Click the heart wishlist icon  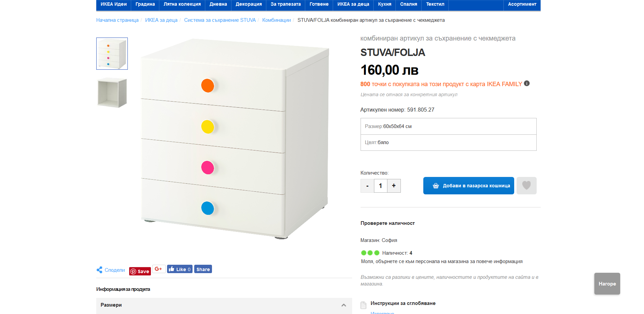point(526,186)
